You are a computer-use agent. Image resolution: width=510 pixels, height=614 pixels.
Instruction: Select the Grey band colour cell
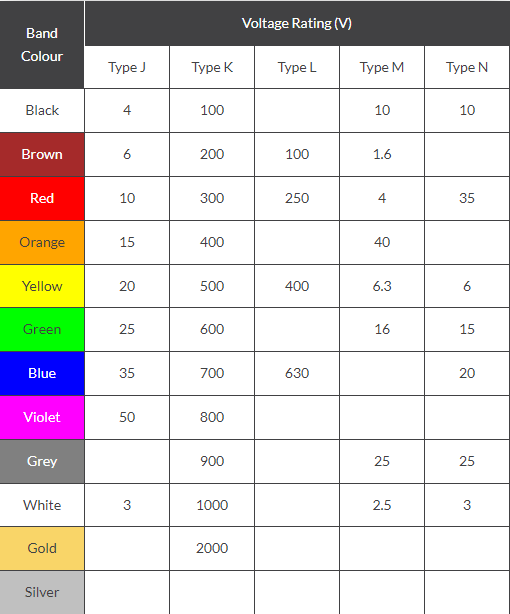42,461
